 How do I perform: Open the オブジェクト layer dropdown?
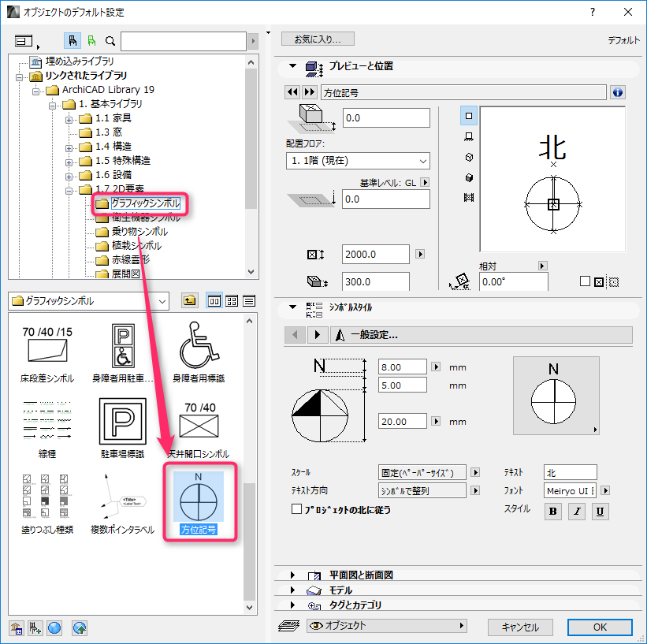coord(387,626)
